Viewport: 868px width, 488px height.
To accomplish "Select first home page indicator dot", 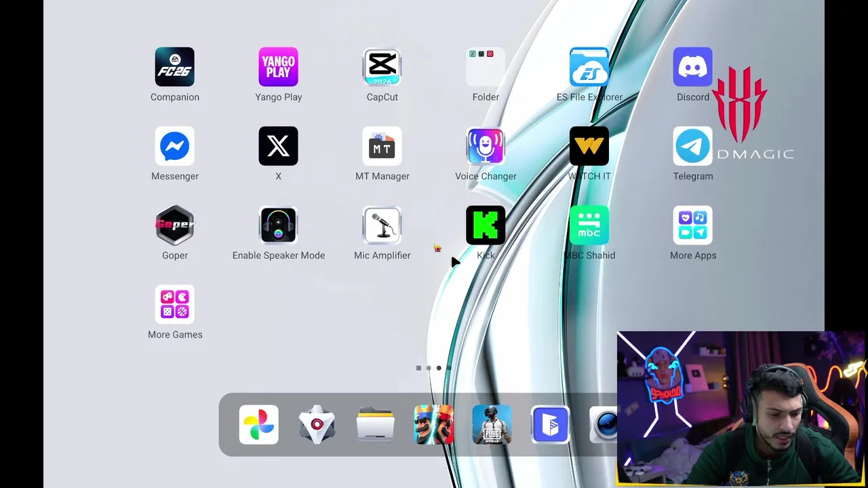I will [x=418, y=368].
